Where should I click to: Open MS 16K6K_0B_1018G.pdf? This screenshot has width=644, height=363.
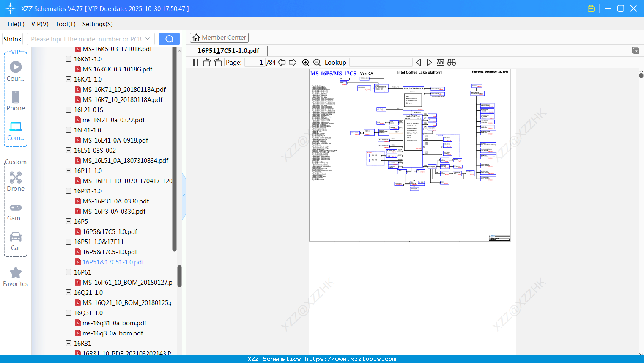click(117, 69)
